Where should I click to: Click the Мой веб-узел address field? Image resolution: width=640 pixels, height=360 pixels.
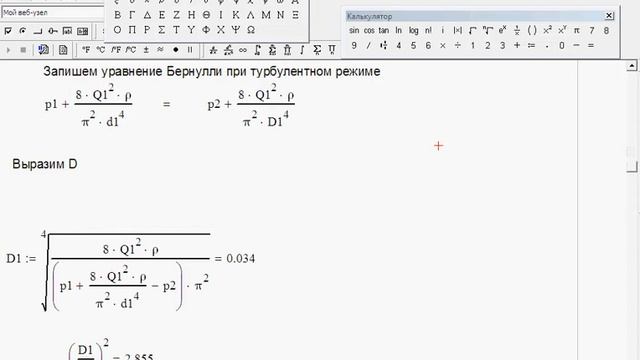pos(52,13)
